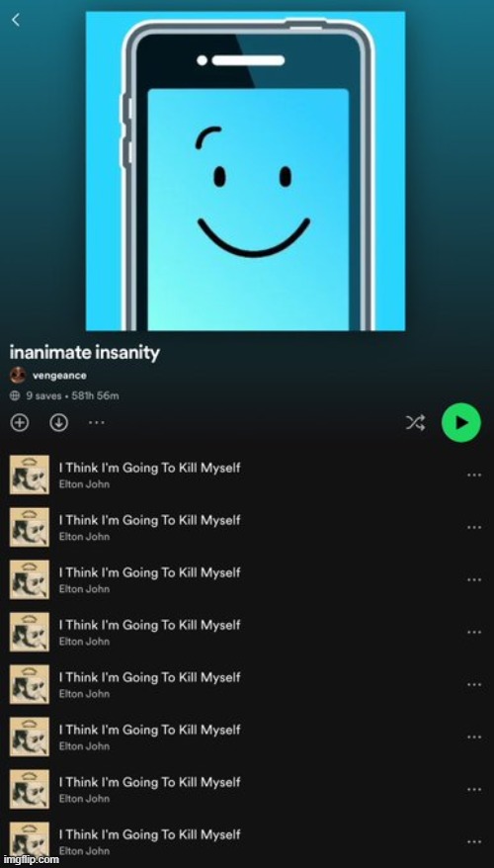The height and width of the screenshot is (868, 494).
Task: Open more options for the third track
Action: (474, 579)
